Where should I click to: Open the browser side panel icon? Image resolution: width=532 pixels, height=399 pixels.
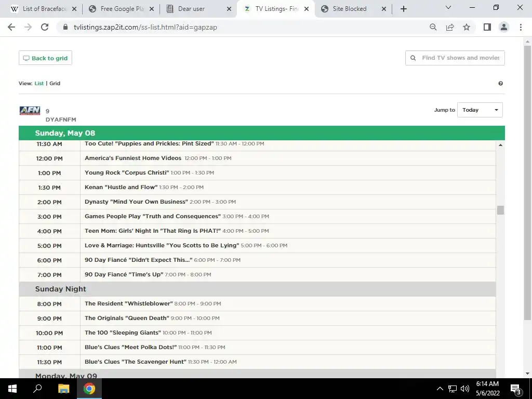pyautogui.click(x=487, y=27)
